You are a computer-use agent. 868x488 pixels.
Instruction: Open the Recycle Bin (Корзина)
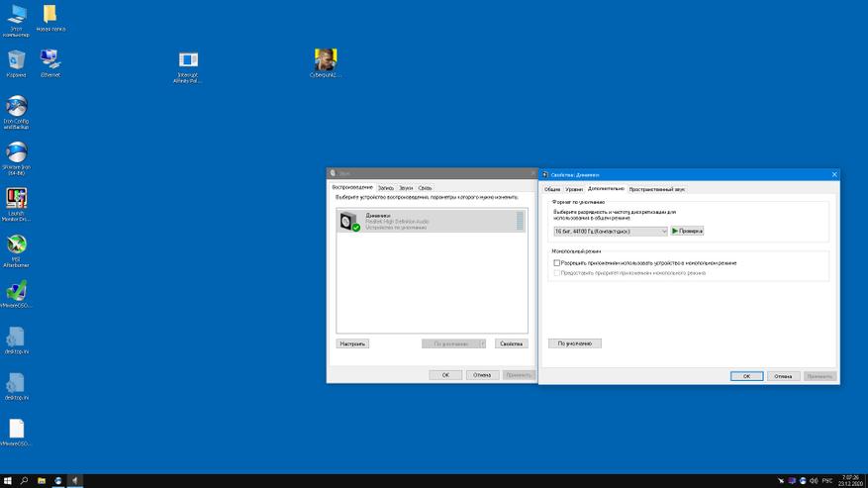[17, 61]
